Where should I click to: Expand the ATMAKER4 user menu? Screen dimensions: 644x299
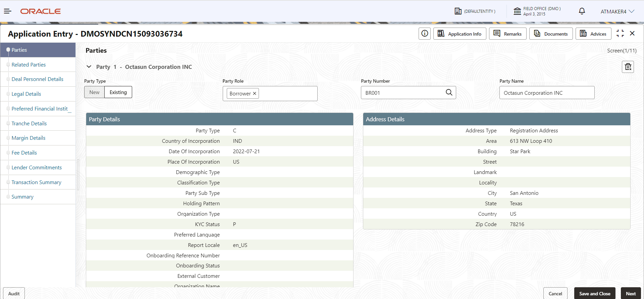pyautogui.click(x=618, y=11)
